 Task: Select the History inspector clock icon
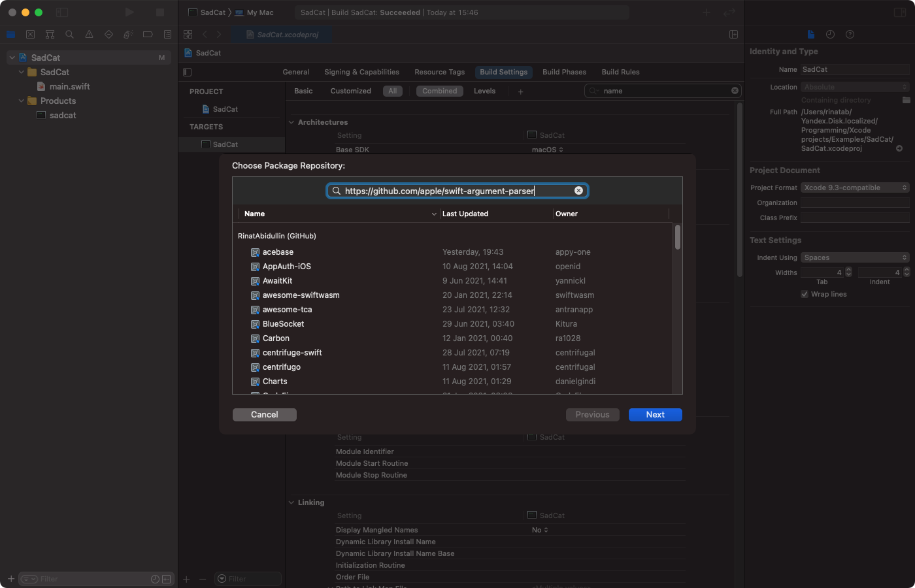(x=830, y=35)
